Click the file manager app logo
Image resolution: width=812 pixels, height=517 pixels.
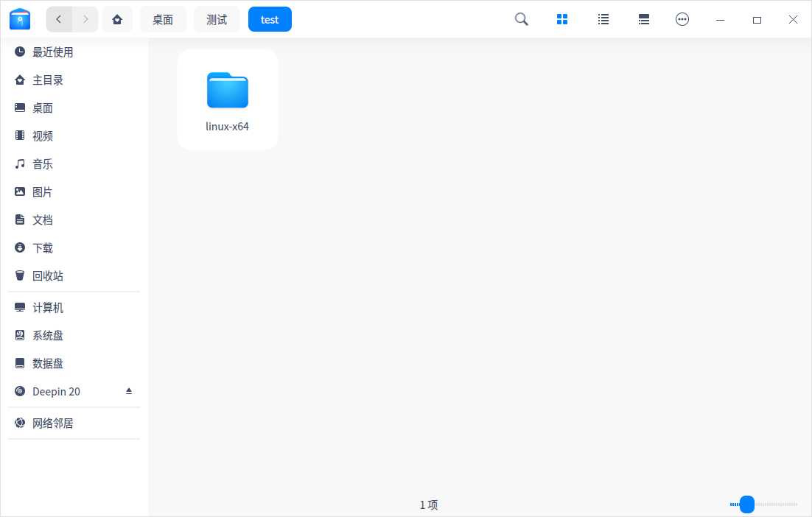pos(20,19)
